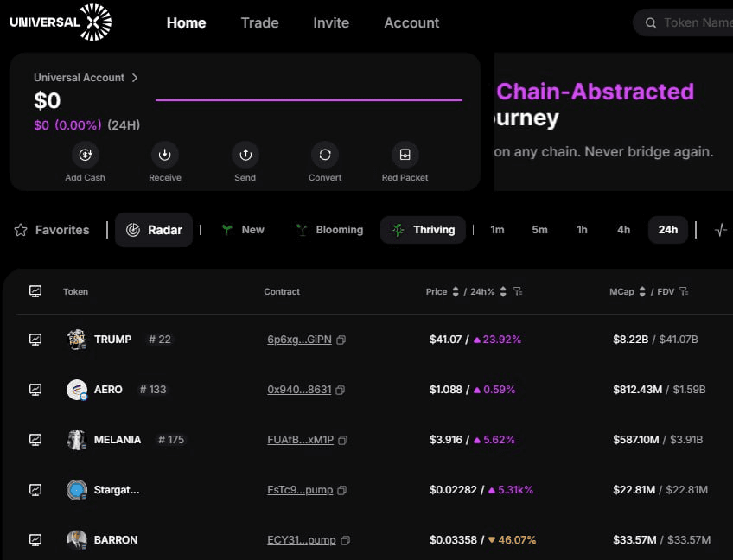Sort by Price column arrows
Viewport: 733px width, 560px height.
456,291
